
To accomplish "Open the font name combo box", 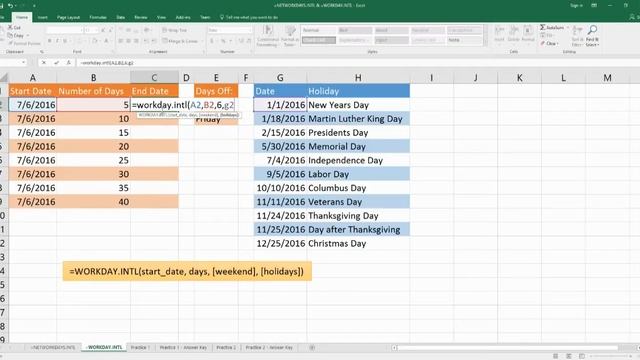I will pyautogui.click(x=64, y=30).
